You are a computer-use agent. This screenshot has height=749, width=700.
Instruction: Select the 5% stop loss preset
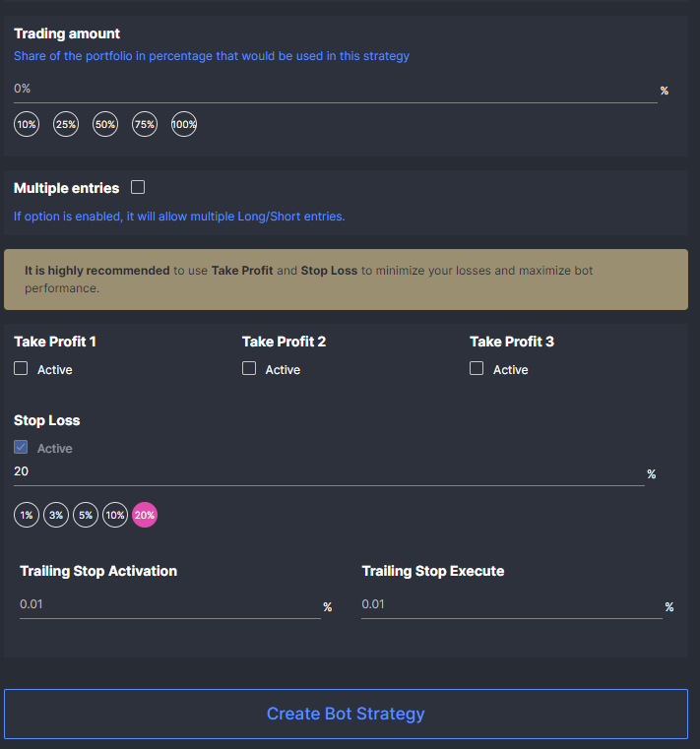coord(86,515)
